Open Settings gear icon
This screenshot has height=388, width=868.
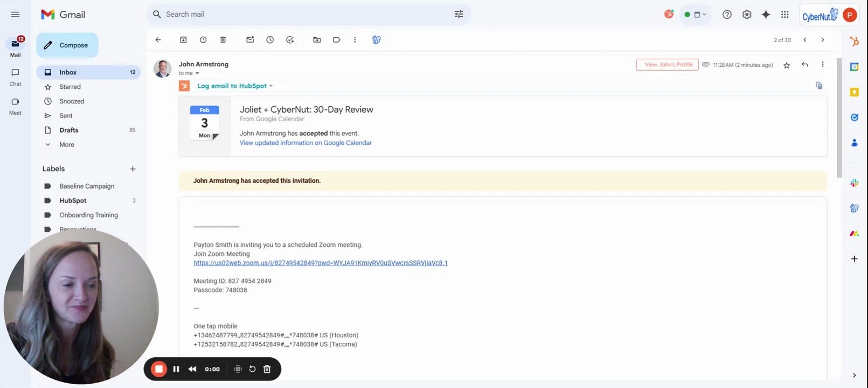coord(747,15)
